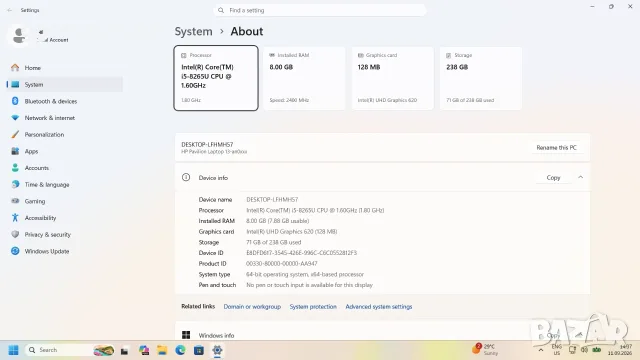Screen dimensions: 640x360
Task: Go to Network & internet settings
Action: pyautogui.click(x=64, y=118)
